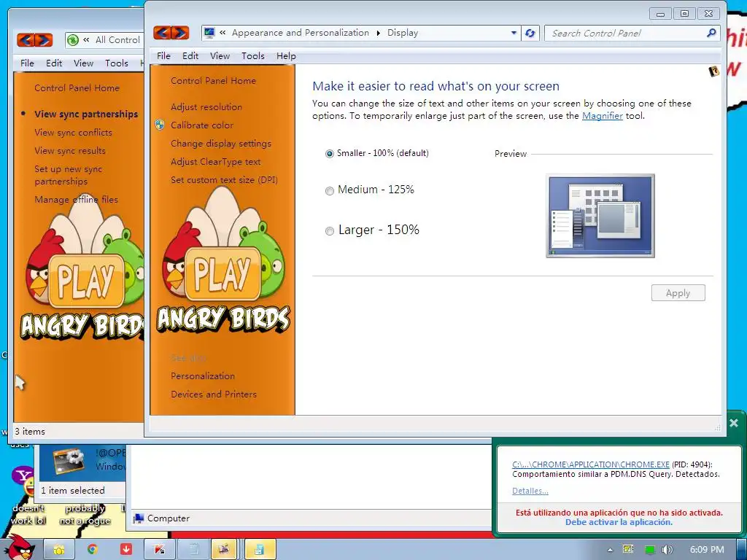Go back in the Display window
Viewport: 747px width, 560px height.
click(x=162, y=33)
